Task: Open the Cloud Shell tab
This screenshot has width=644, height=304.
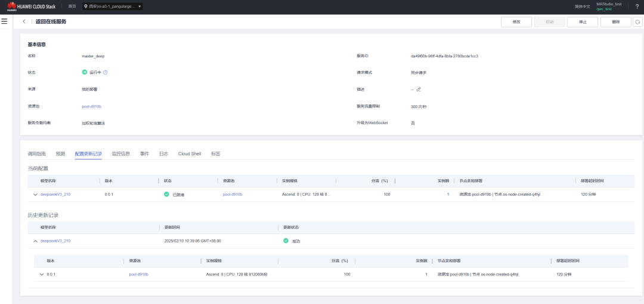Action: coord(190,154)
